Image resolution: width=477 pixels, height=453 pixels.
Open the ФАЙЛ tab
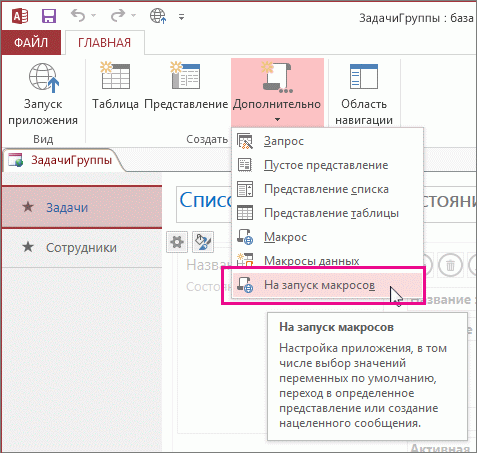point(31,42)
